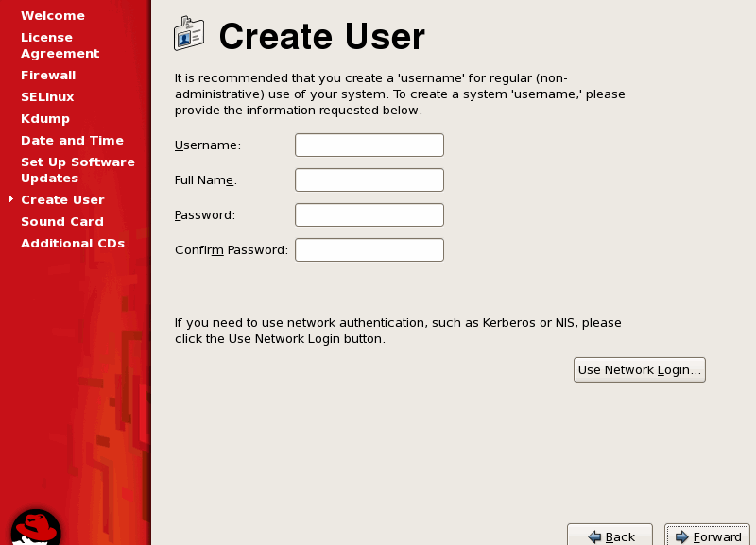Click Create User in the sidebar
756x545 pixels.
(62, 199)
